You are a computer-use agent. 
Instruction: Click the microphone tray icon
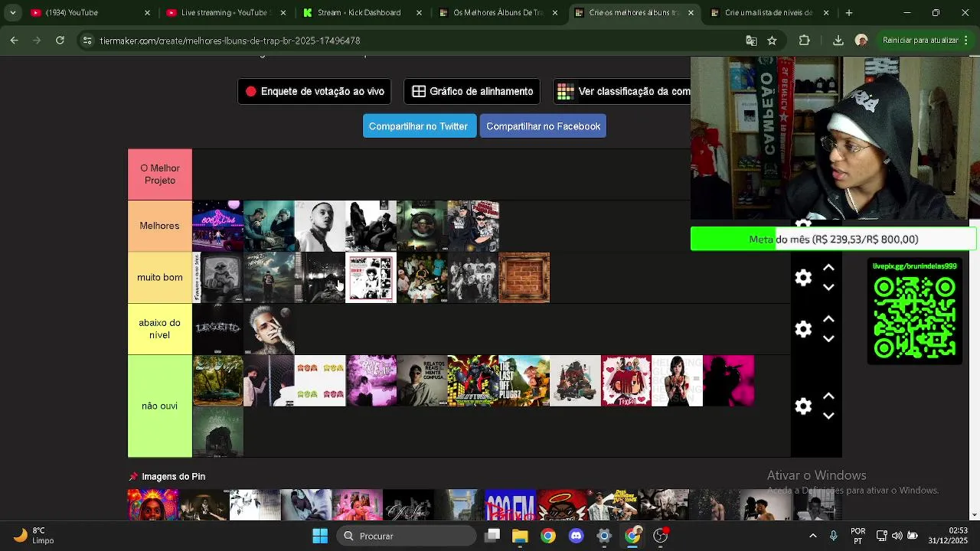833,536
